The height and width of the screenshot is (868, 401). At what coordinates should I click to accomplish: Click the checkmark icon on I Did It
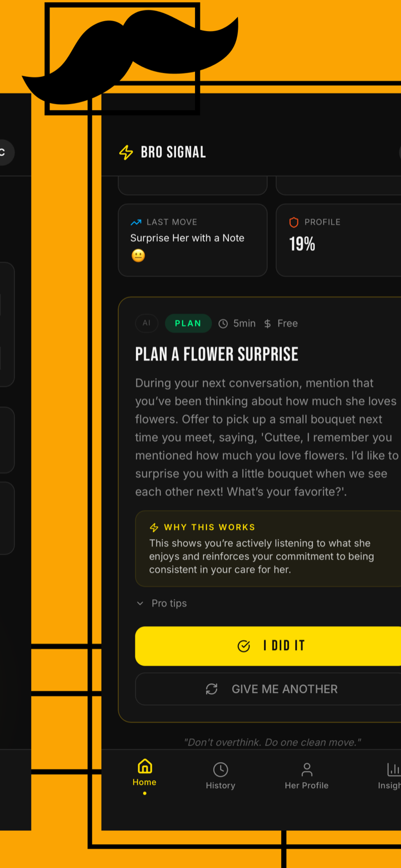pyautogui.click(x=244, y=646)
